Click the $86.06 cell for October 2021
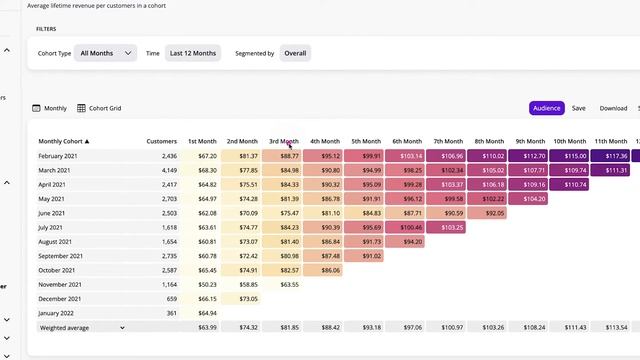This screenshot has height=360, width=640. (x=322, y=270)
